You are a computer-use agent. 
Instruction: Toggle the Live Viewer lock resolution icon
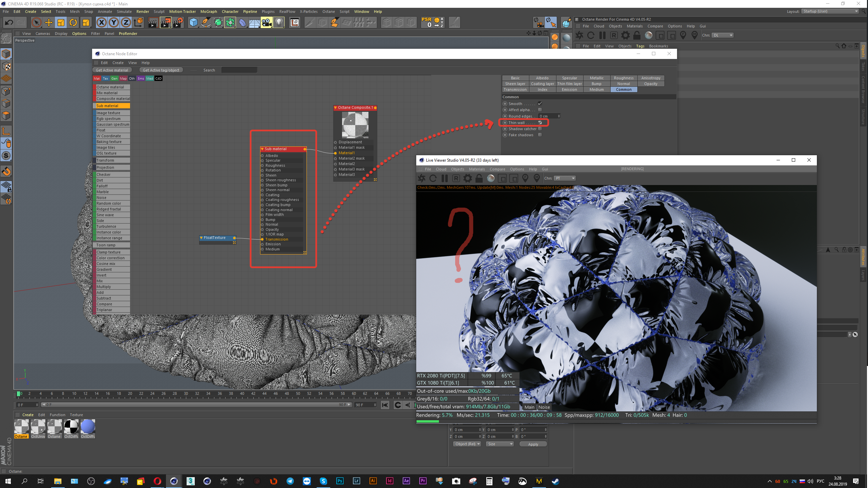click(479, 178)
